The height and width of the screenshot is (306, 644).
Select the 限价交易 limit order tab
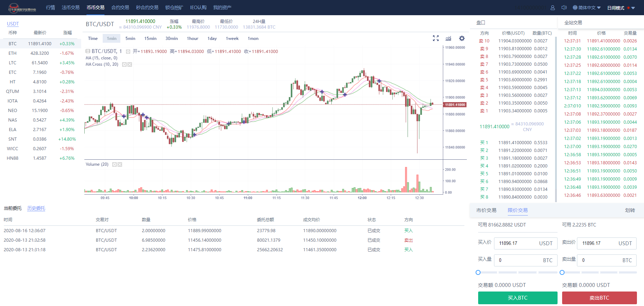coord(518,210)
